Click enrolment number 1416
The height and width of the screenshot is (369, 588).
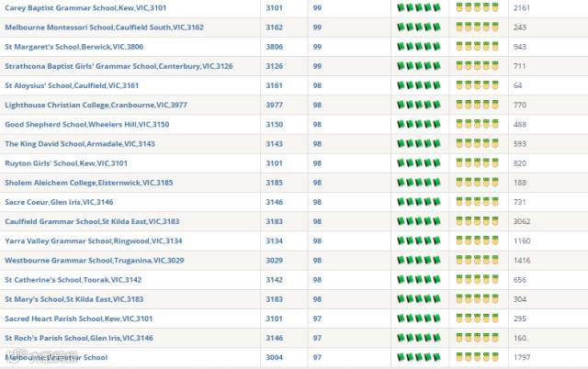522,261
